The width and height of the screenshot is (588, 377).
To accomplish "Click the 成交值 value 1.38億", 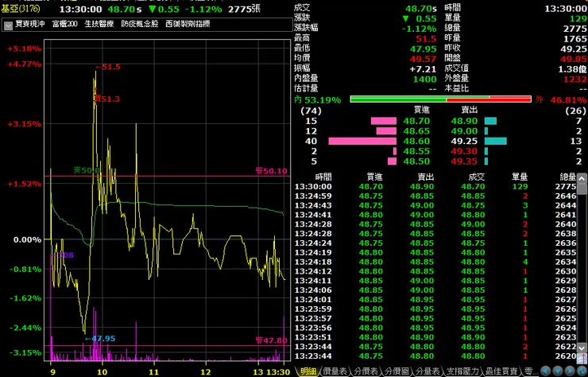I will pyautogui.click(x=573, y=69).
